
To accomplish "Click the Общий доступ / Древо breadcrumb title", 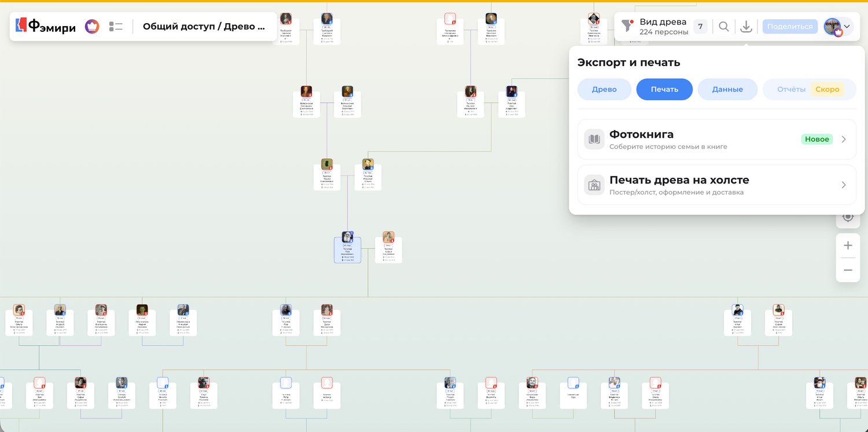I will tap(204, 26).
